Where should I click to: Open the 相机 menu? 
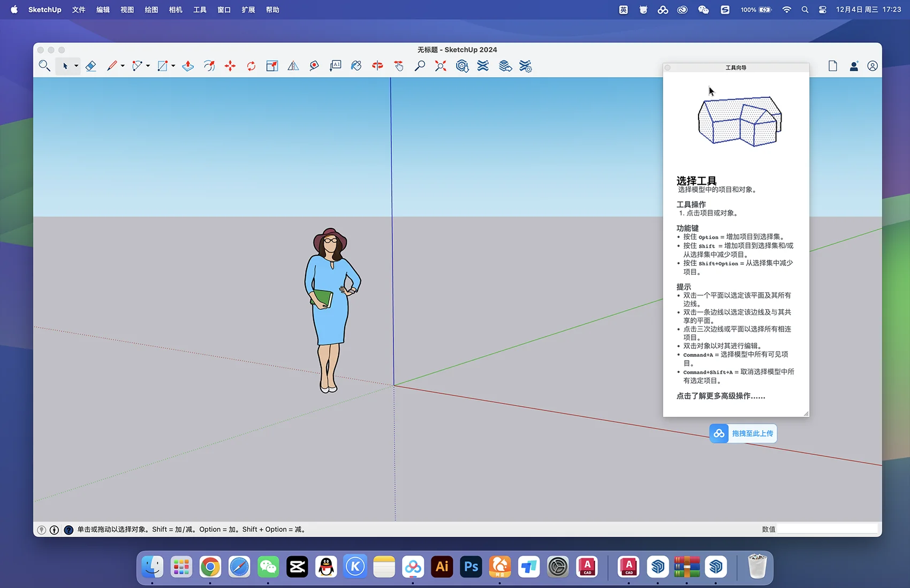coord(176,10)
